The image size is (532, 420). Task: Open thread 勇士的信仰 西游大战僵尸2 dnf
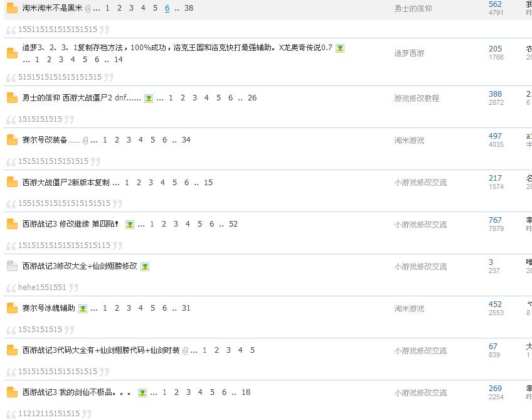pyautogui.click(x=82, y=98)
